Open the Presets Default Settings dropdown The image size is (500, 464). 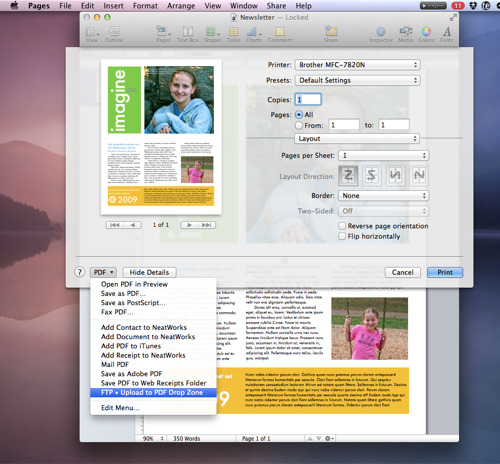(357, 80)
